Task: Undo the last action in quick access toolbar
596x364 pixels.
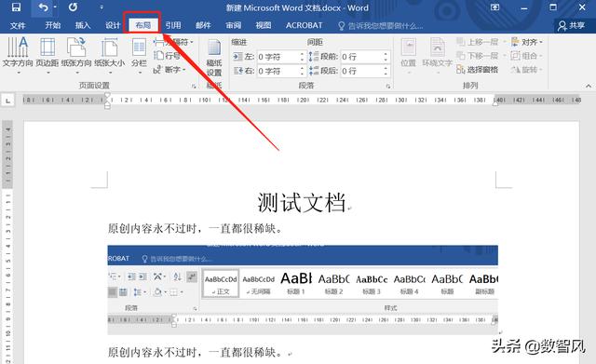Action: tap(44, 7)
